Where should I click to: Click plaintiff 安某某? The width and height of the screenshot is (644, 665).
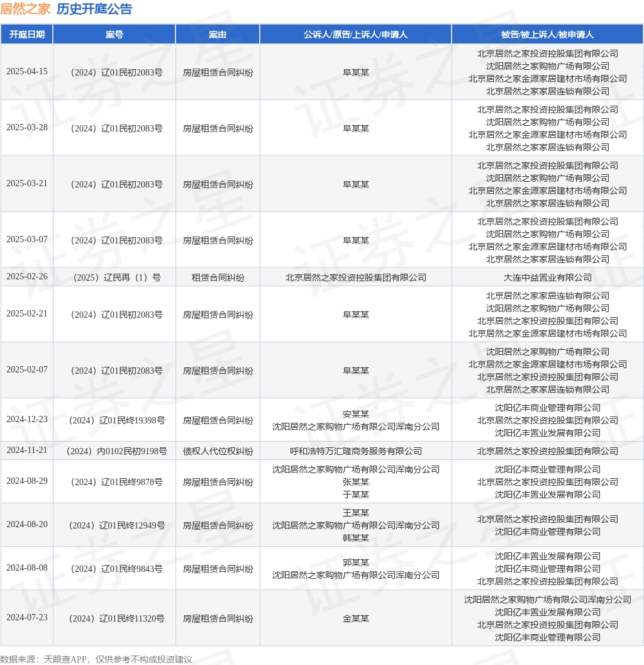point(356,414)
